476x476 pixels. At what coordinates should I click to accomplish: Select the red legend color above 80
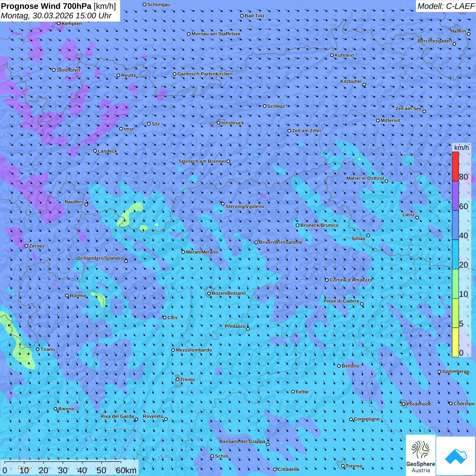455,166
